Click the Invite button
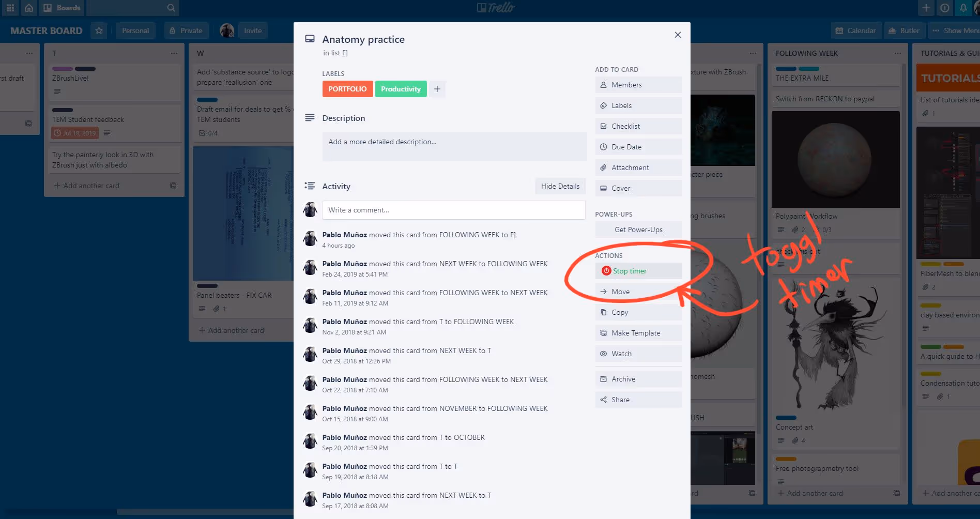Screen dimensions: 980x519 point(253,30)
